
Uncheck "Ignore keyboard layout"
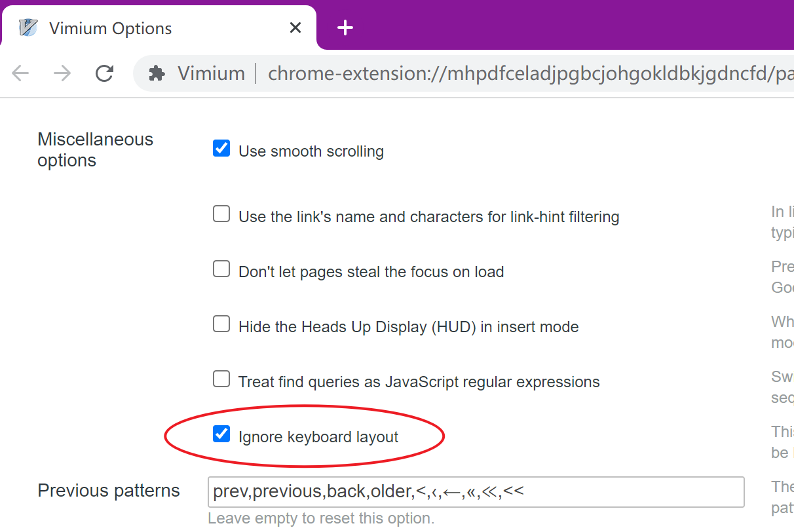[223, 434]
